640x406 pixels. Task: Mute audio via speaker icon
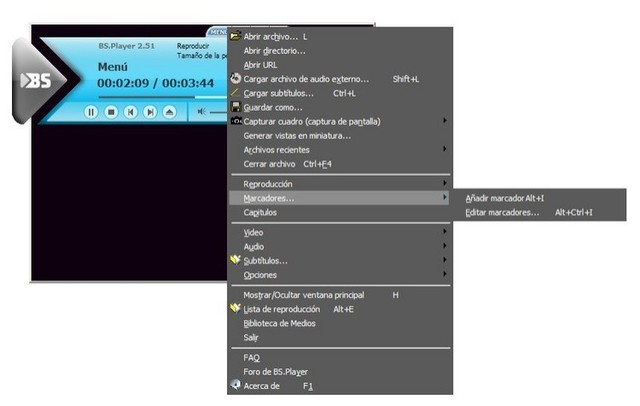click(x=202, y=111)
